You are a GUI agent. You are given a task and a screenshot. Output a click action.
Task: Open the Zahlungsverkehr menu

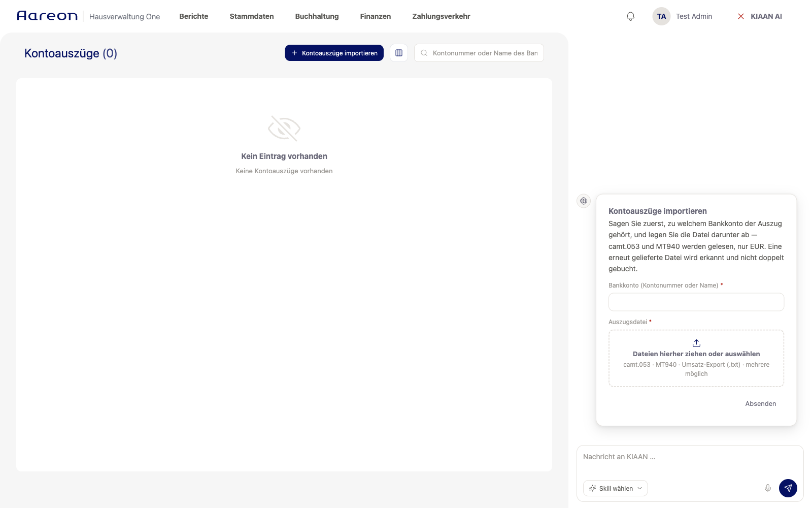point(441,16)
